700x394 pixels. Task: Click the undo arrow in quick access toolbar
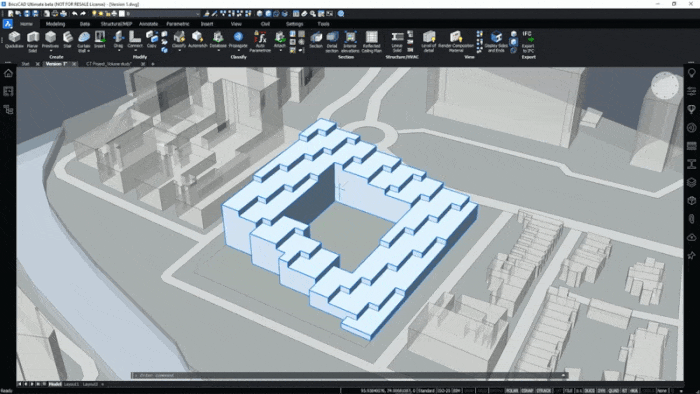point(75,14)
